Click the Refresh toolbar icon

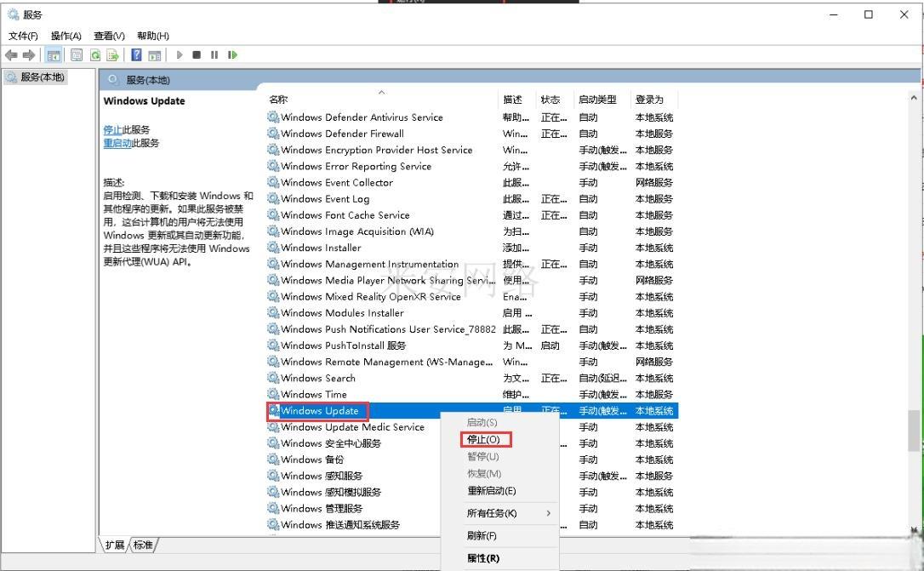95,54
